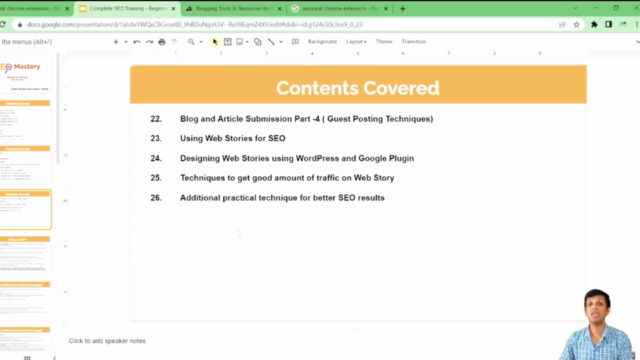This screenshot has width=640, height=360.
Task: Insert a text box
Action: pyautogui.click(x=228, y=42)
